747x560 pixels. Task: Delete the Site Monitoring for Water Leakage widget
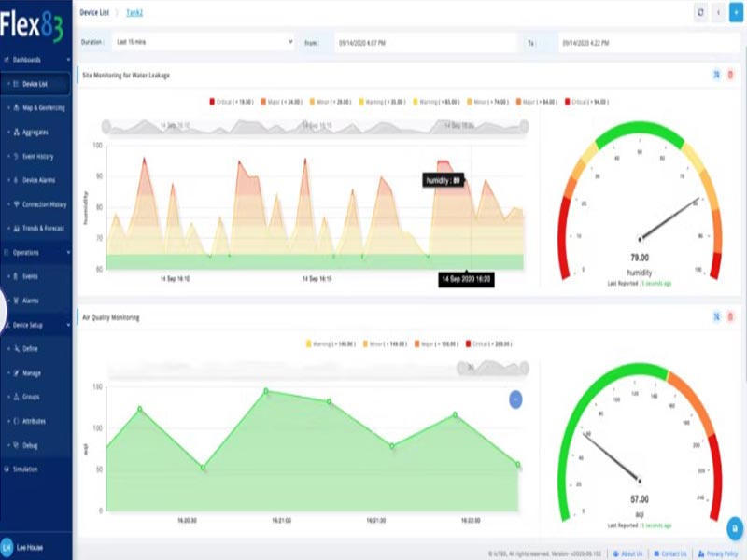(731, 75)
